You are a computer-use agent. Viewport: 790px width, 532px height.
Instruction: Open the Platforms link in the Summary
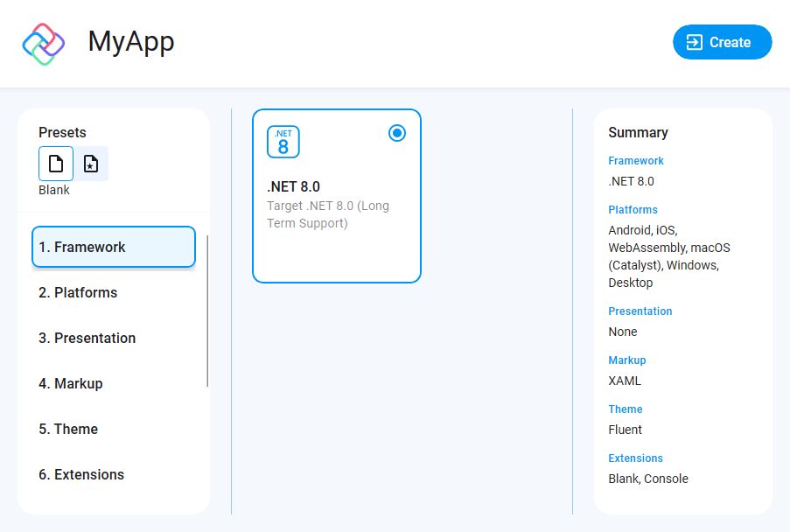[633, 209]
